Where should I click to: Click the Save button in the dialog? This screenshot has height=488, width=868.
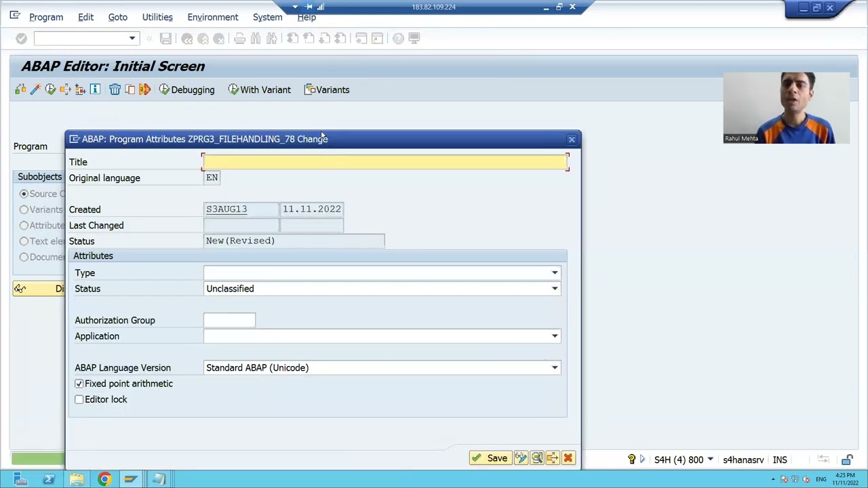[490, 458]
